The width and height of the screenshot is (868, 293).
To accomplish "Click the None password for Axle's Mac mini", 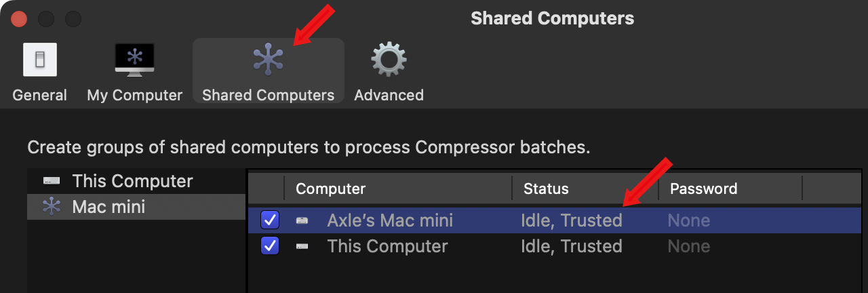I will pyautogui.click(x=688, y=220).
